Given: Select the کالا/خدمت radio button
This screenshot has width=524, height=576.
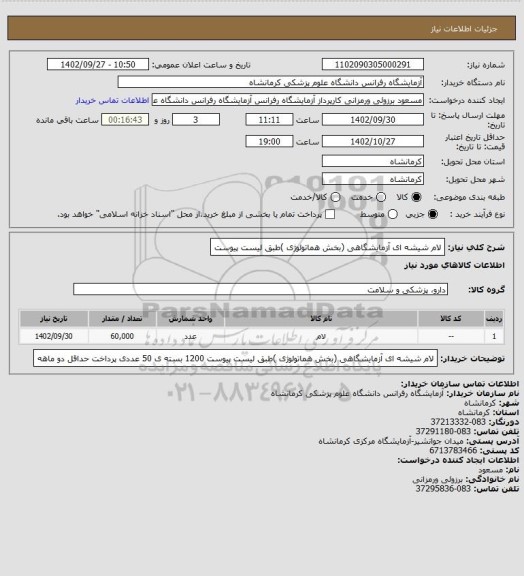Looking at the screenshot, I should tap(335, 197).
